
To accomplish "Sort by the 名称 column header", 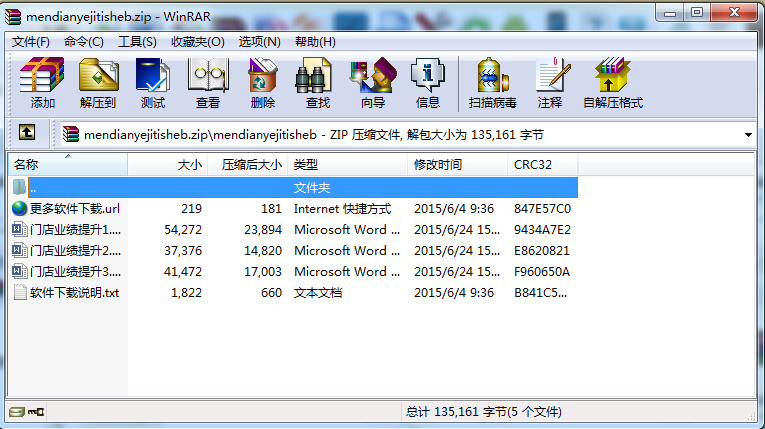I will click(68, 164).
